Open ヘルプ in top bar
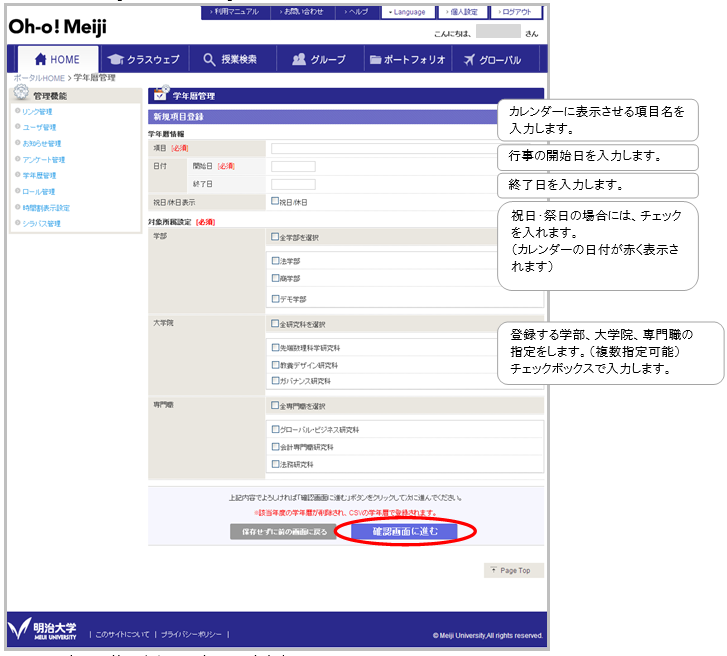 (357, 12)
